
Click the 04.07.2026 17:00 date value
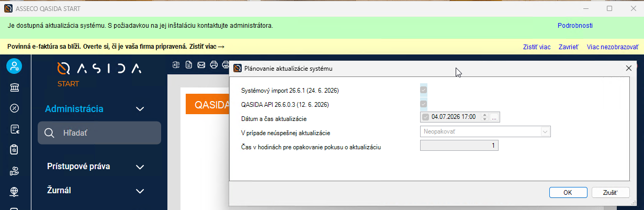pyautogui.click(x=453, y=117)
